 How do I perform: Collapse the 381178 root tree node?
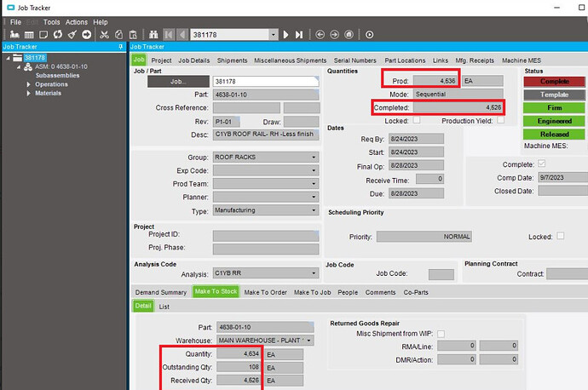coord(8,58)
